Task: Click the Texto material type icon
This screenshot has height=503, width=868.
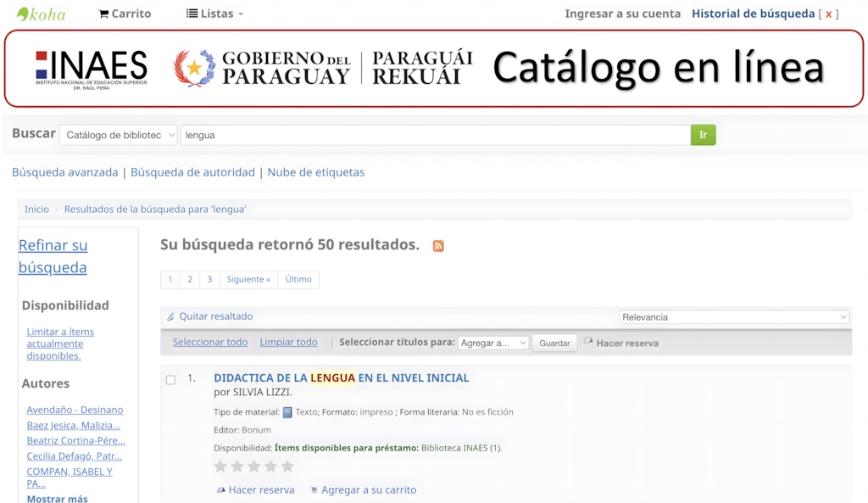Action: [x=287, y=412]
